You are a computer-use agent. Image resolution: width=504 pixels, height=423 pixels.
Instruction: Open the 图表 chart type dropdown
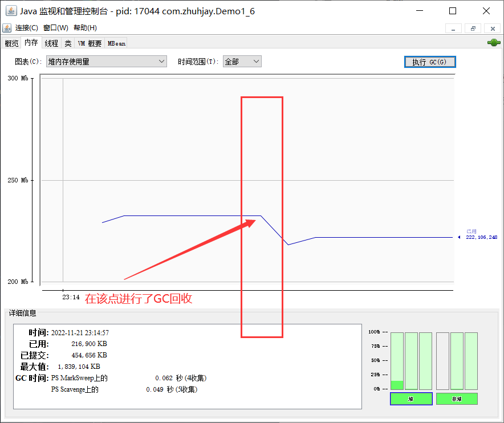coord(106,62)
